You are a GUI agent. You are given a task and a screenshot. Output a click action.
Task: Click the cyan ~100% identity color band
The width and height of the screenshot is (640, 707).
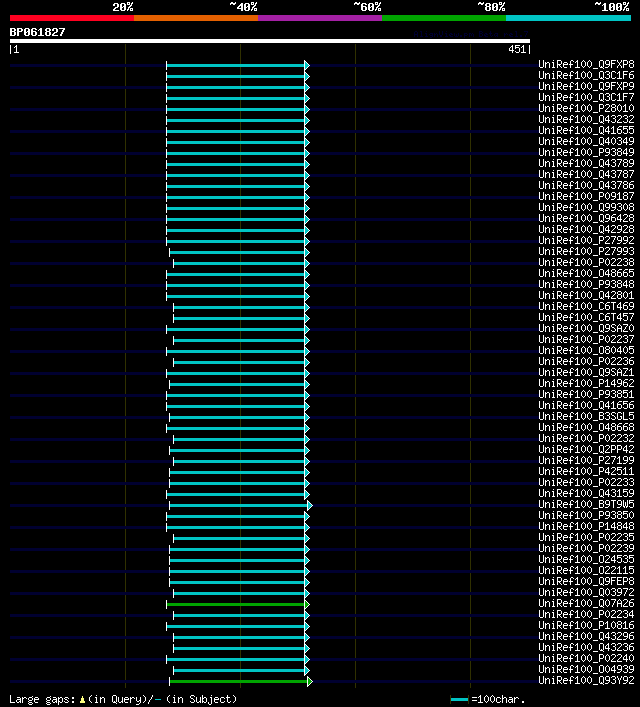pos(568,18)
